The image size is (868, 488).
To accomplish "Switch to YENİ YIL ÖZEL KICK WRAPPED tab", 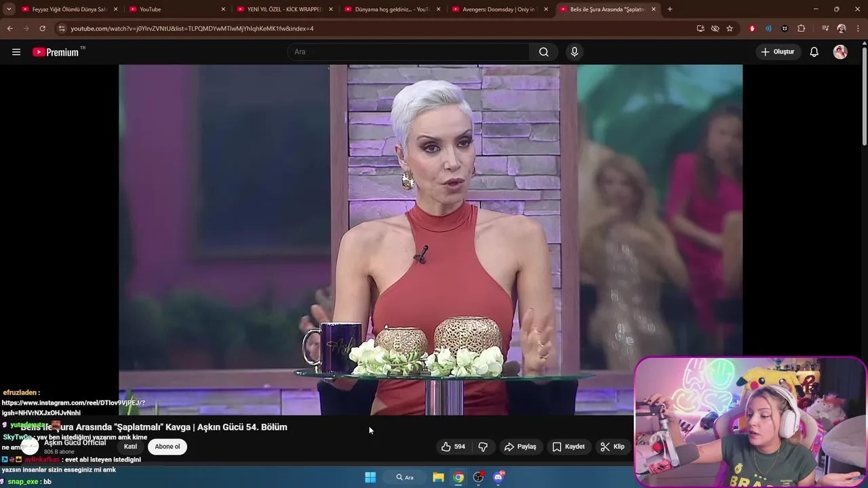I will (284, 9).
